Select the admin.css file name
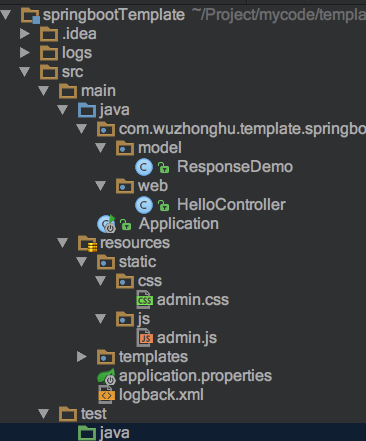 [x=193, y=300]
